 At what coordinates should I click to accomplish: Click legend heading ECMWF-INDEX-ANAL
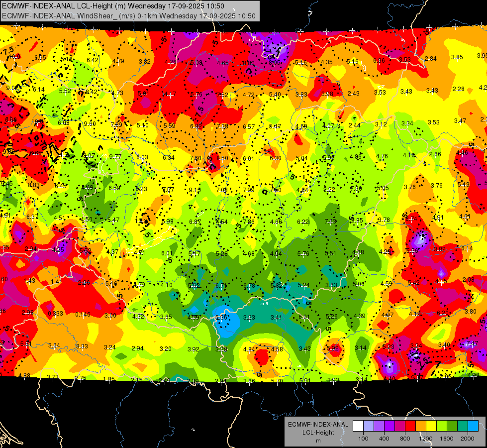pyautogui.click(x=318, y=425)
